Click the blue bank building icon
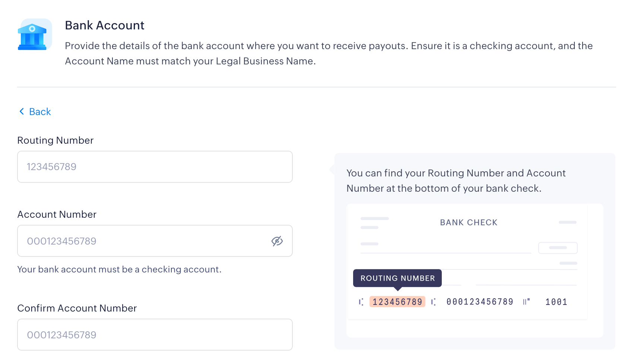The image size is (631, 364). (33, 35)
